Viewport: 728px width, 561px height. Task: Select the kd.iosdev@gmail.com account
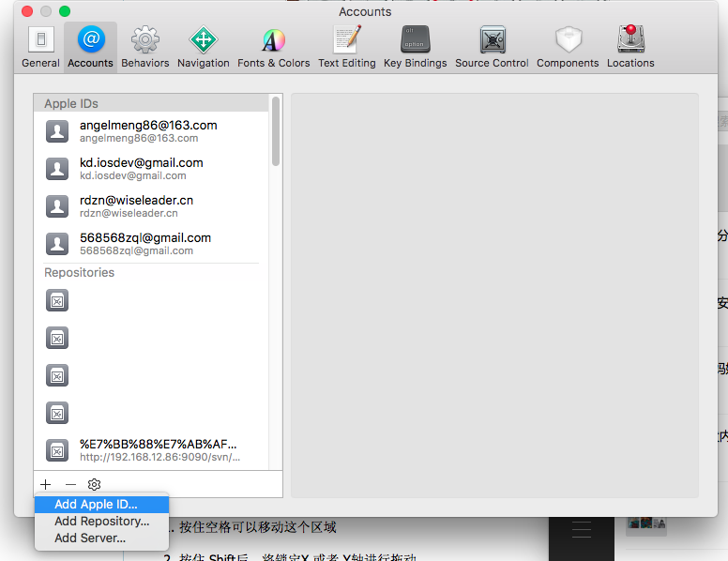(x=151, y=169)
